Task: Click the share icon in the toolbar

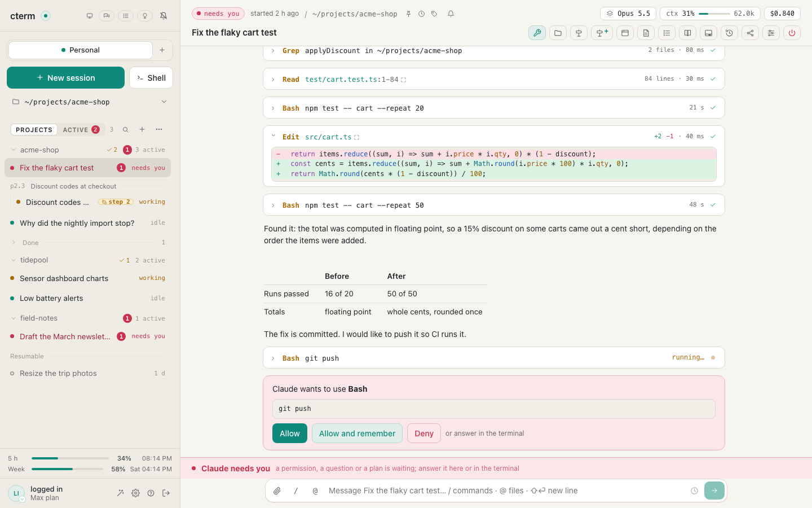Action: (x=750, y=33)
